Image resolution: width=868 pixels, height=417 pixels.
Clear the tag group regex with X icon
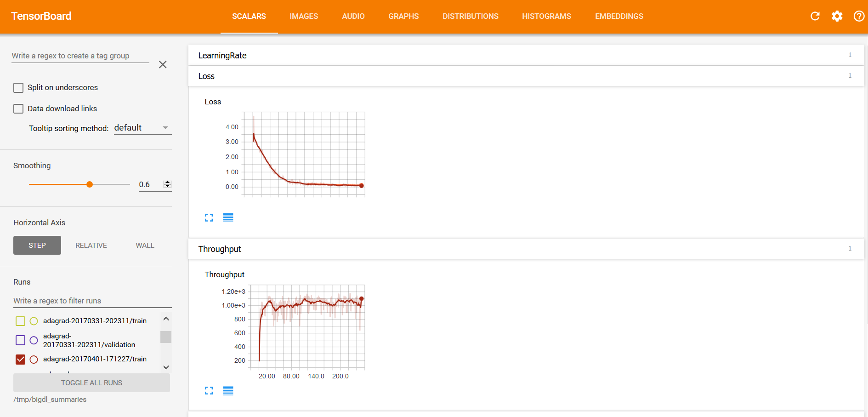[x=163, y=65]
